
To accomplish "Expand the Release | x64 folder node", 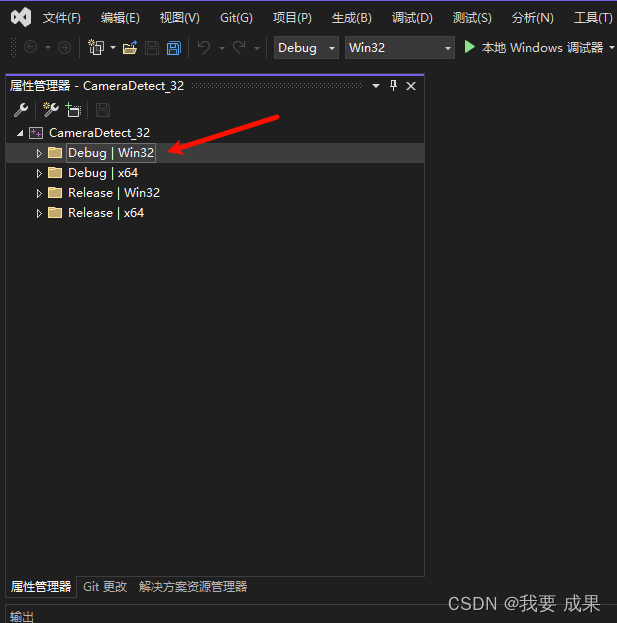I will [40, 213].
